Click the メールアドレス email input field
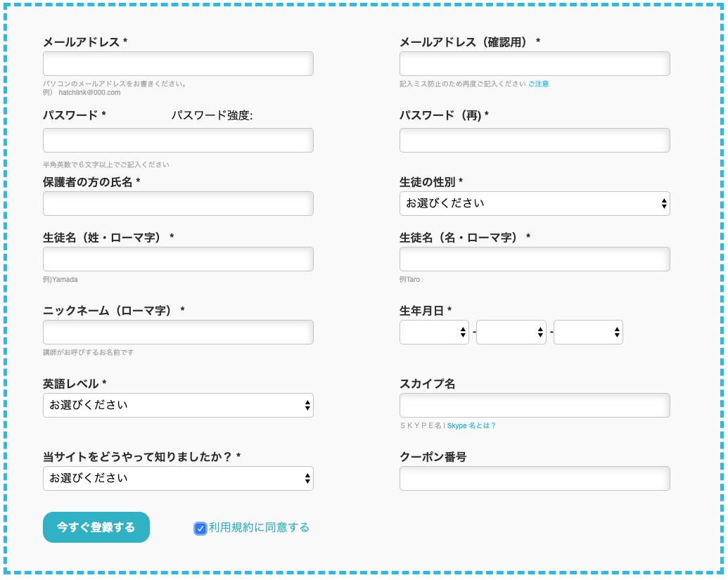The image size is (728, 580). (178, 63)
